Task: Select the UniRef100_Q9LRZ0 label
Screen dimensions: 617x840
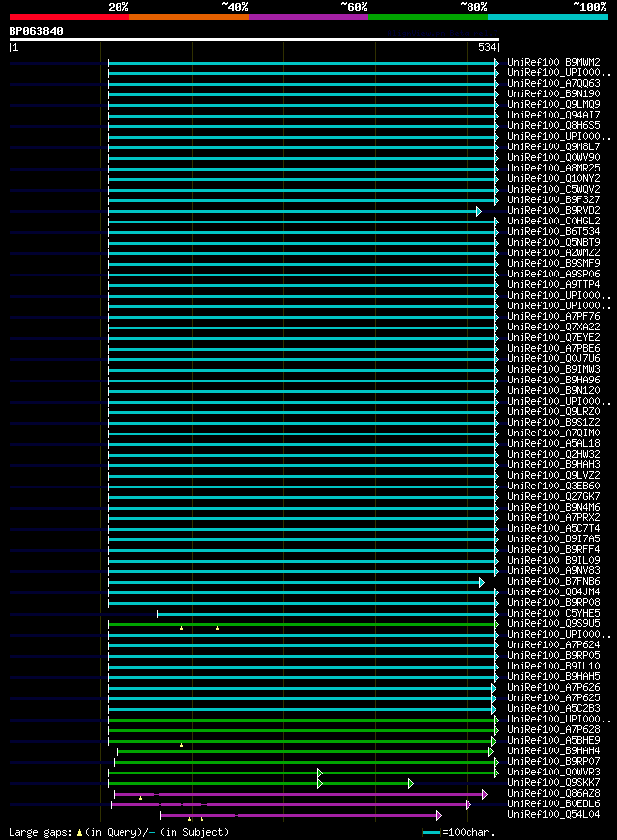Action: (x=553, y=412)
